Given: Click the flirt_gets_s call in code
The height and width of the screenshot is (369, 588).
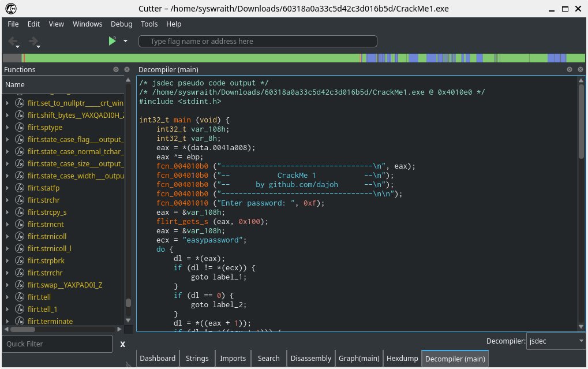Looking at the screenshot, I should coord(182,222).
